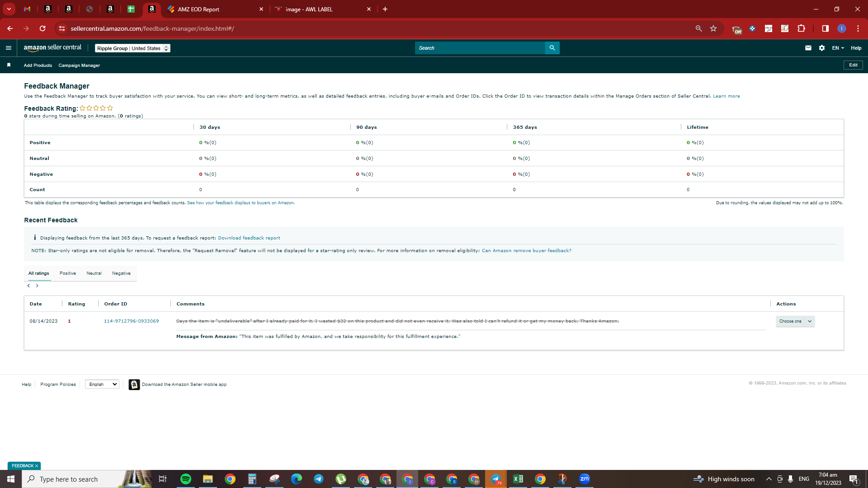Open the Seller Central settings gear
Image resolution: width=868 pixels, height=488 pixels.
822,48
